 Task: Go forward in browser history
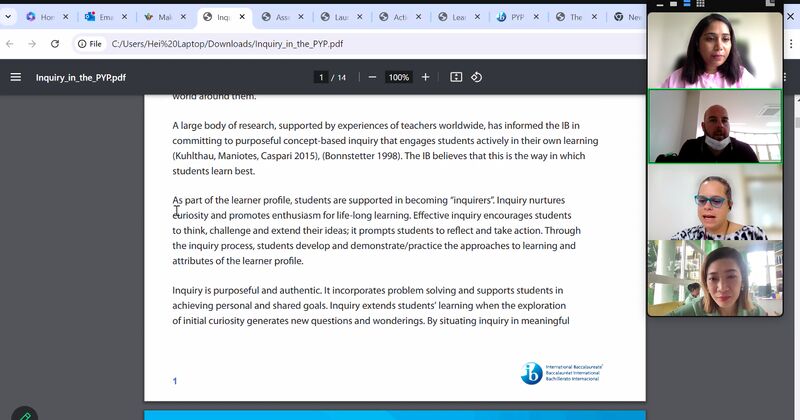click(x=32, y=44)
